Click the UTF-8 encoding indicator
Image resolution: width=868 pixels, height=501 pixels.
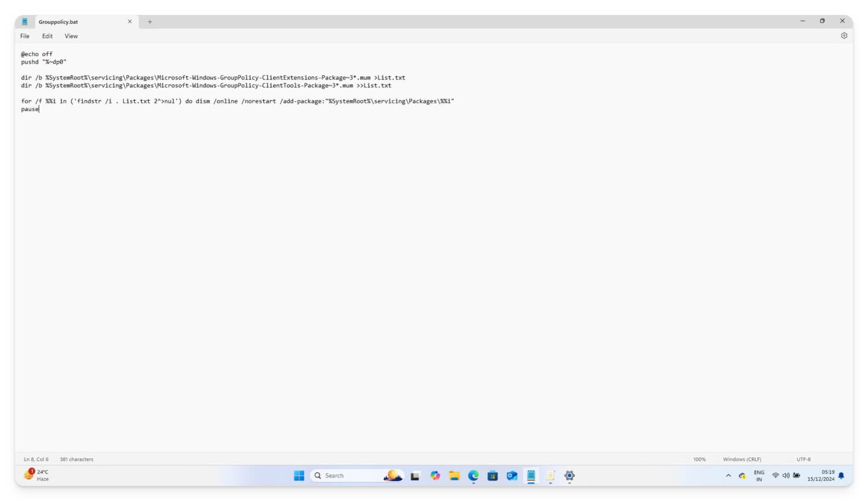pos(804,459)
